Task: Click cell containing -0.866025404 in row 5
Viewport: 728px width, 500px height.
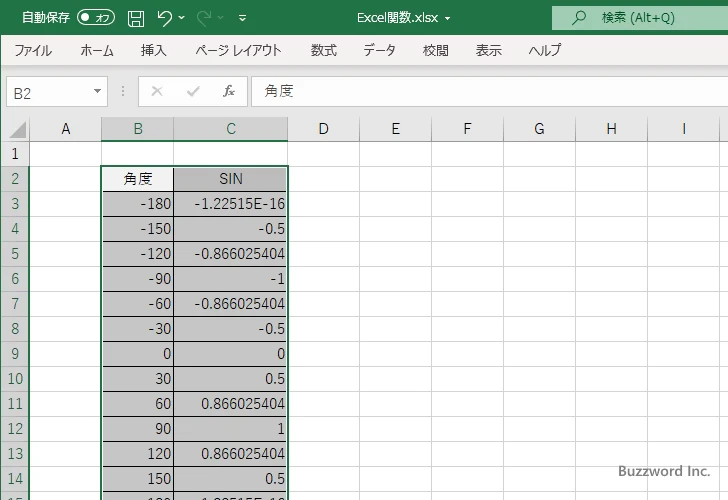Action: pyautogui.click(x=231, y=253)
